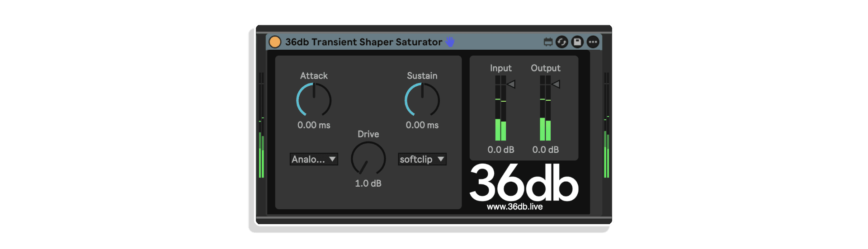The height and width of the screenshot is (249, 868).
Task: Click the Drive knob
Action: pyautogui.click(x=368, y=158)
